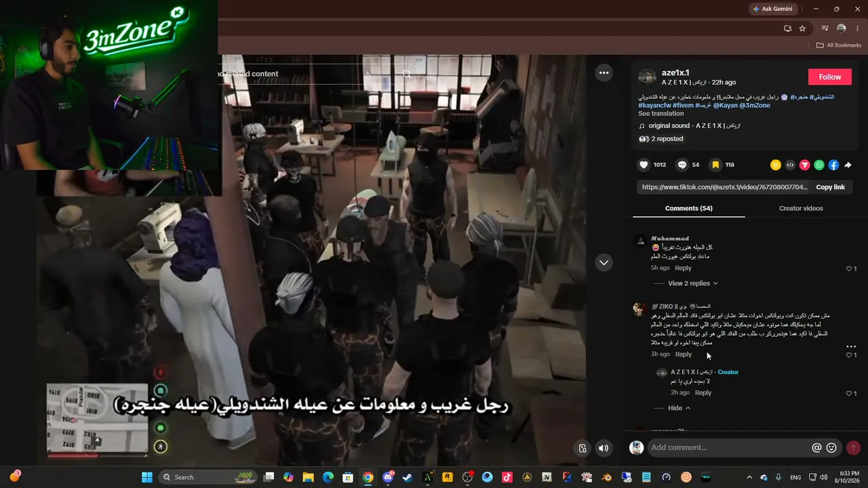This screenshot has height=488, width=868.
Task: Install the page as app from address bar
Action: click(787, 28)
